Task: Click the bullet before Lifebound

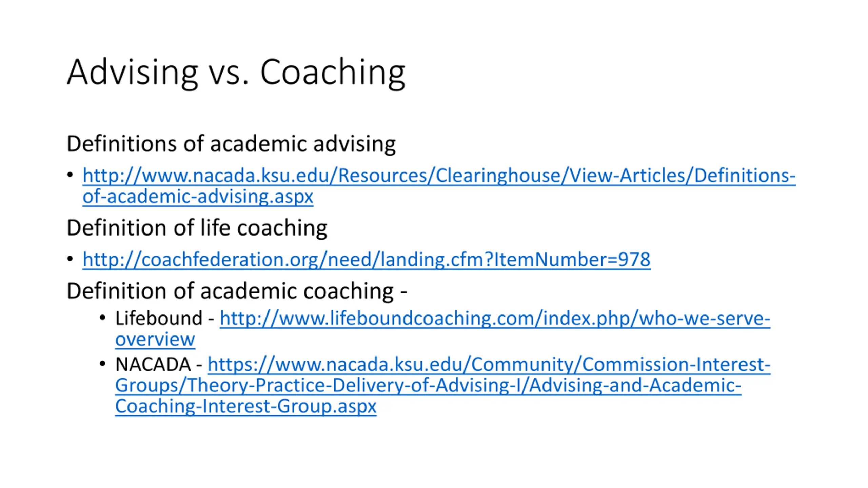Action: (x=103, y=318)
